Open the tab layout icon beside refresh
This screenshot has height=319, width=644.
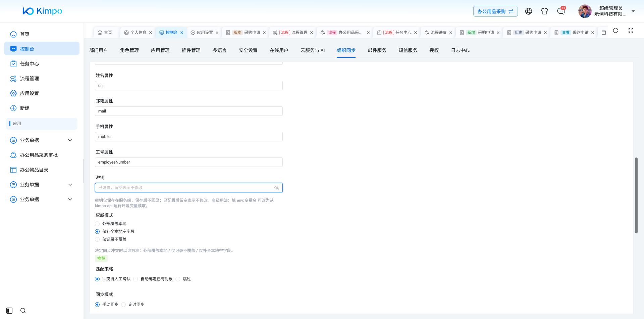point(604,33)
